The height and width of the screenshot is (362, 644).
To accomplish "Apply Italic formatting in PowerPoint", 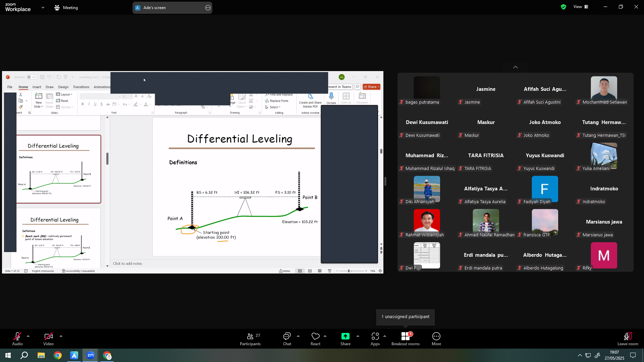I will click(89, 104).
